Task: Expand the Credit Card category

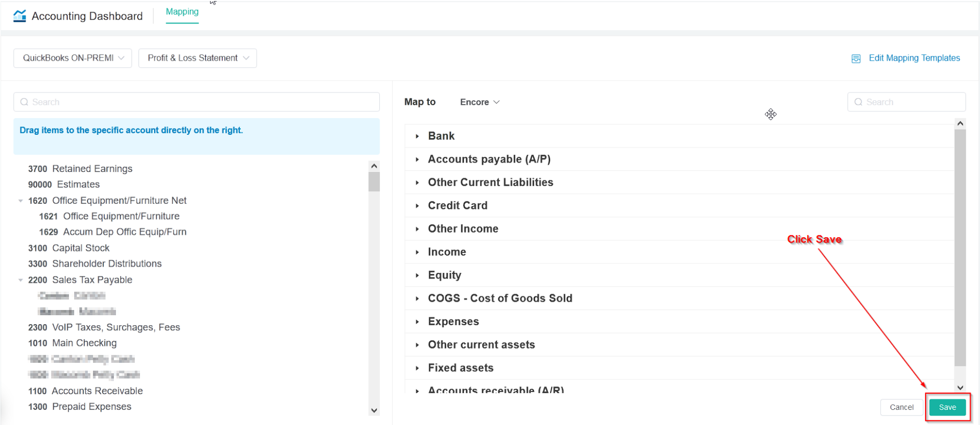Action: tap(417, 206)
